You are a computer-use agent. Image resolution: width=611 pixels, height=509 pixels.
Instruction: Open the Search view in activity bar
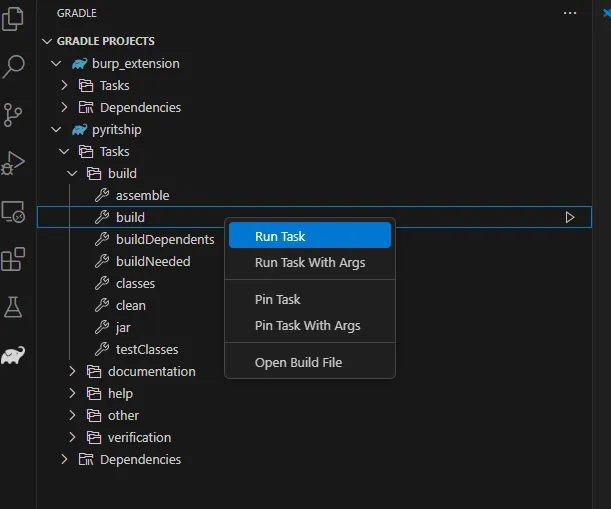pos(13,67)
